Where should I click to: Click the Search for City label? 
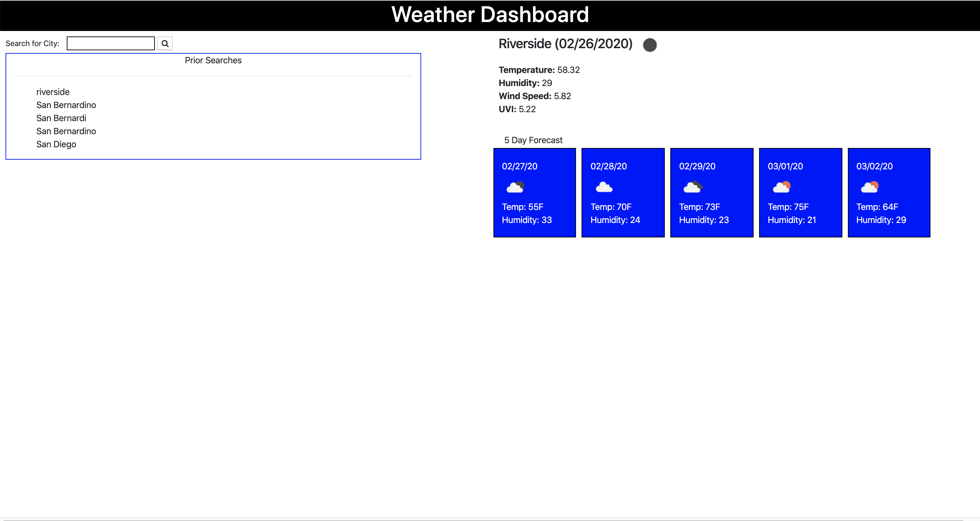[32, 43]
